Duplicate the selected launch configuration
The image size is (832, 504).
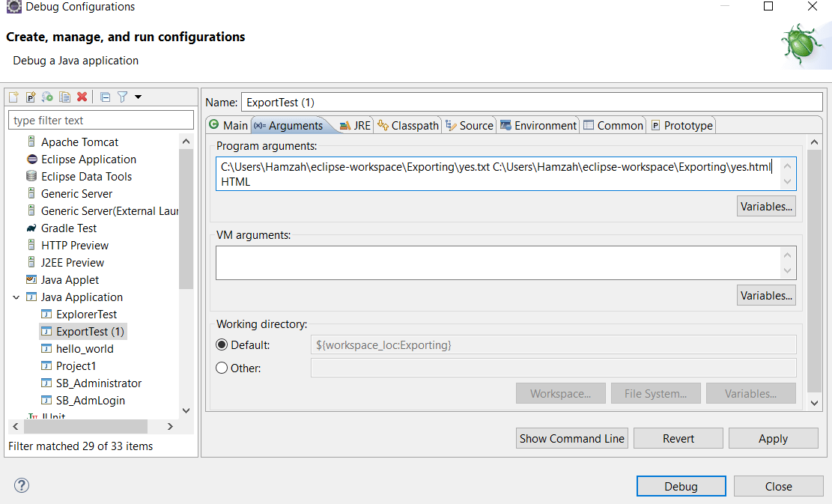click(x=64, y=97)
